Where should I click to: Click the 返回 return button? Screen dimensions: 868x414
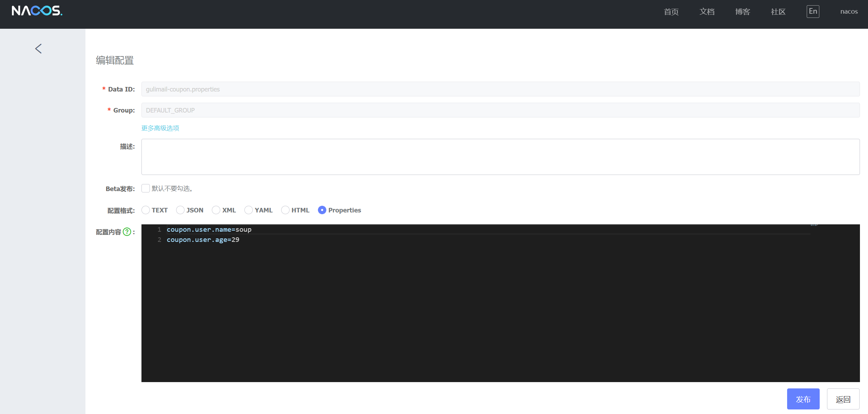[843, 399]
